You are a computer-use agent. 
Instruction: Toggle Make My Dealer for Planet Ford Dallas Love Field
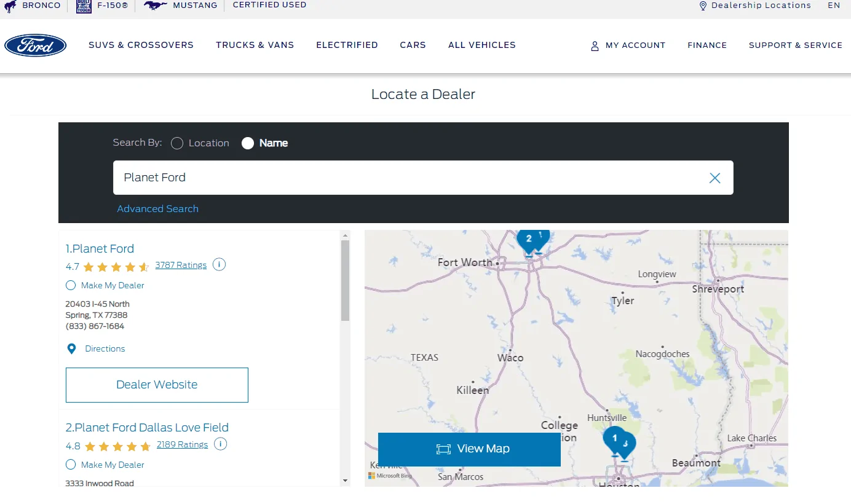71,465
